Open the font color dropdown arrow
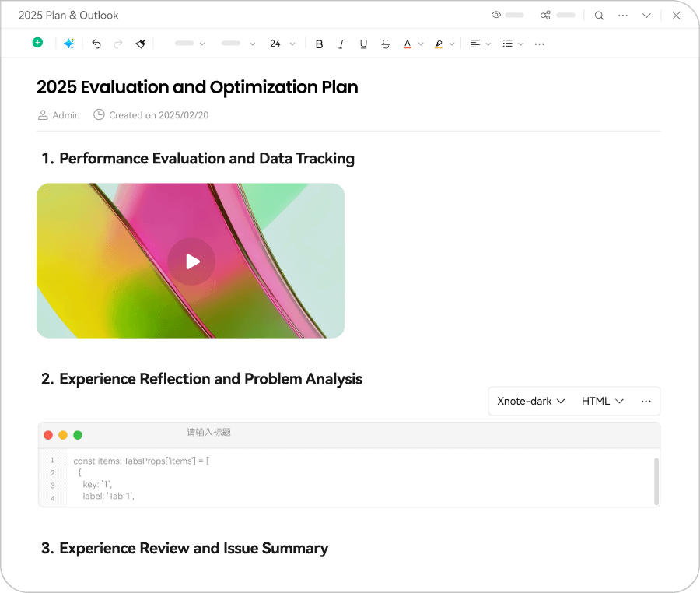 coord(421,44)
